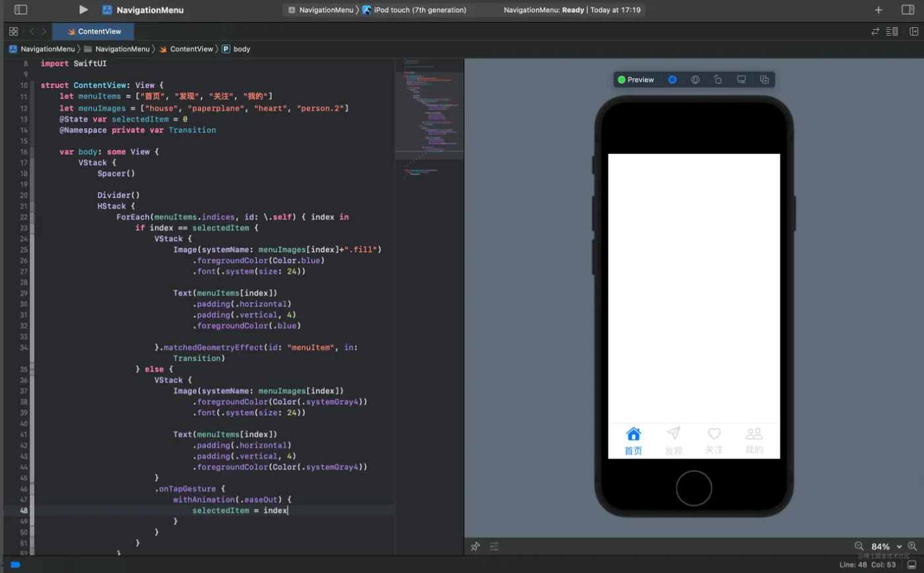
Task: Rotate the preview device orientation
Action: (x=718, y=80)
